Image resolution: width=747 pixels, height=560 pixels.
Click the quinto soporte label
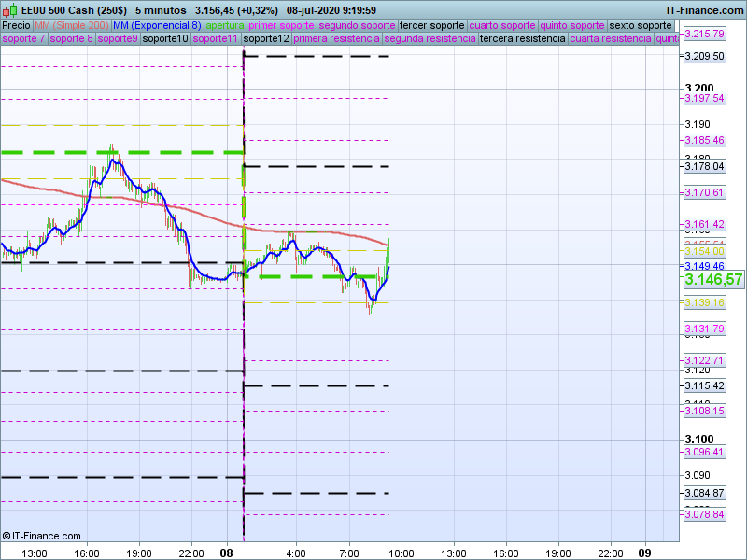coord(573,25)
